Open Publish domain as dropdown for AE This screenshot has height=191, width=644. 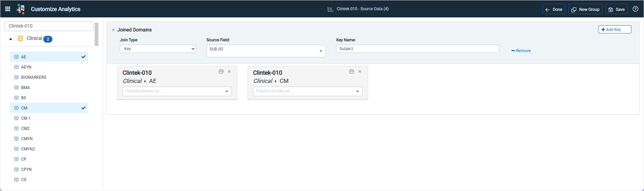click(x=177, y=91)
